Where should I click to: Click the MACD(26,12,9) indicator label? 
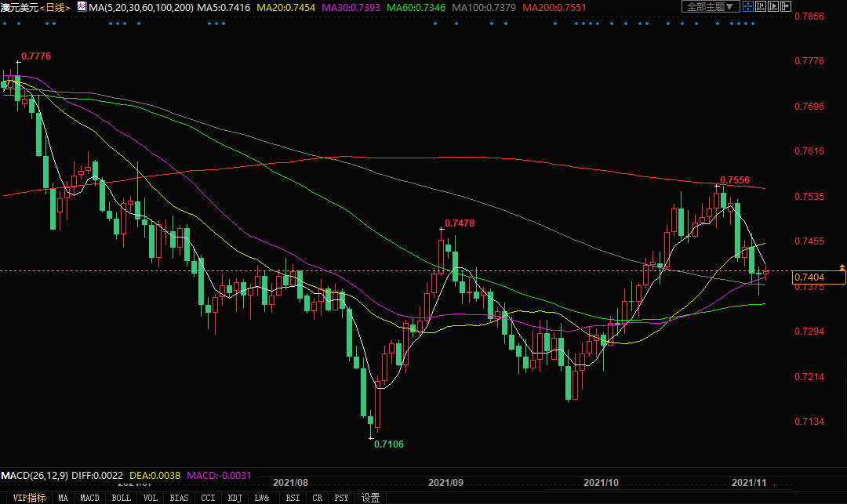click(35, 476)
